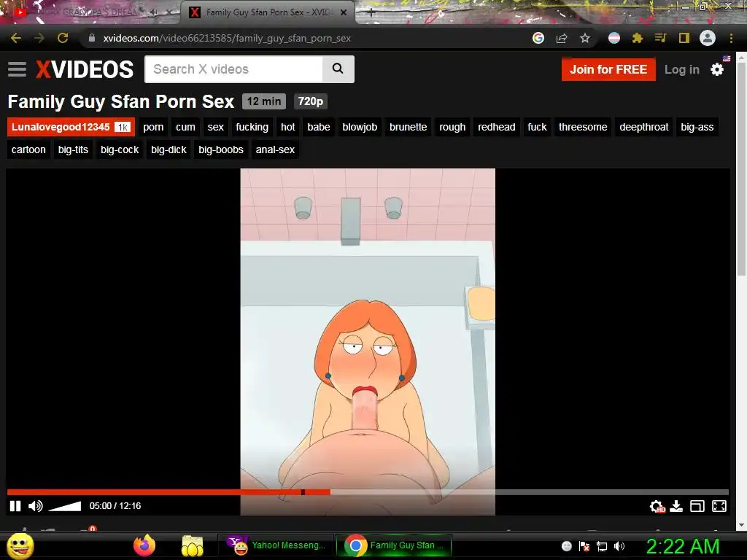Select the 'cartoon' tag
Viewport: 747px width, 560px height.
coord(28,149)
